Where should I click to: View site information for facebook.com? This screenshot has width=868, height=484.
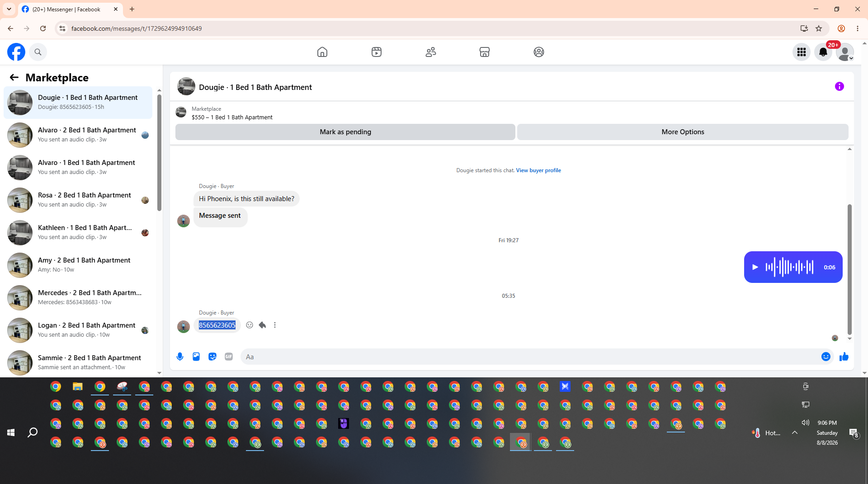pyautogui.click(x=62, y=28)
